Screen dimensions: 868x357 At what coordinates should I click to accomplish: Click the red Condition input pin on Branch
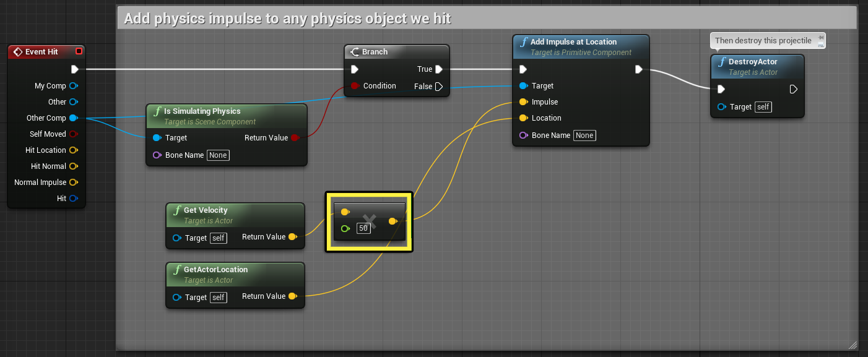coord(355,86)
